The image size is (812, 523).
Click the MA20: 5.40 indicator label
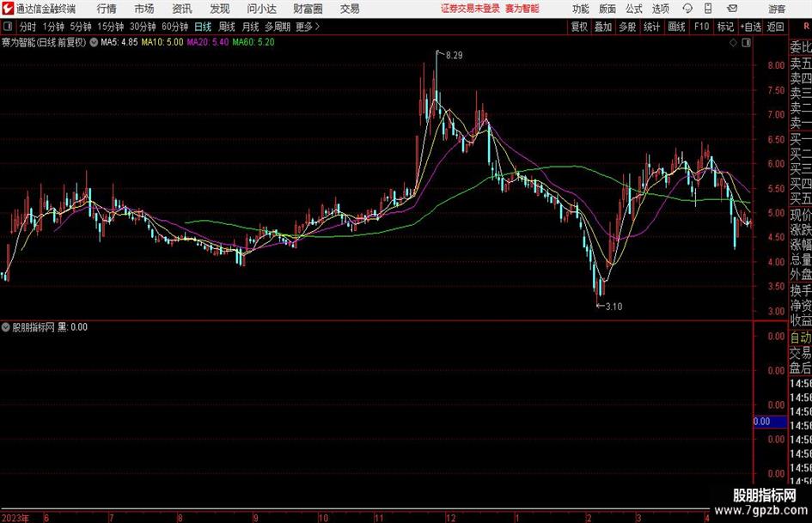tap(208, 42)
